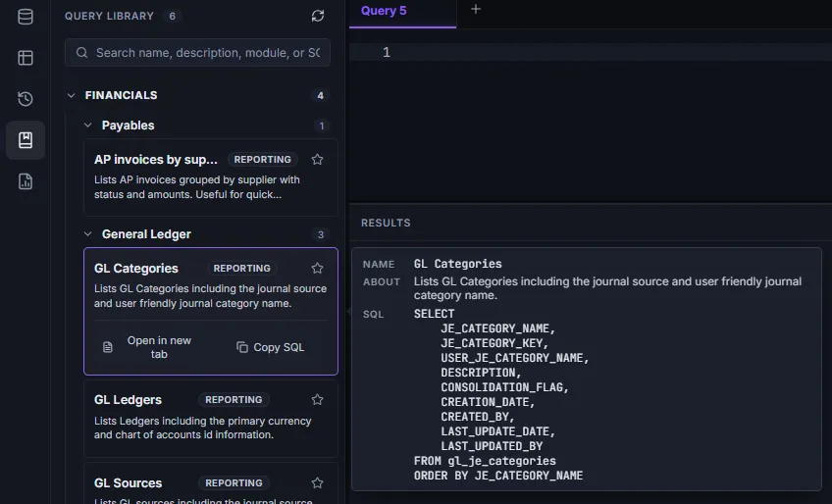This screenshot has width=832, height=504.
Task: Collapse the Payables group
Action: [x=88, y=126]
